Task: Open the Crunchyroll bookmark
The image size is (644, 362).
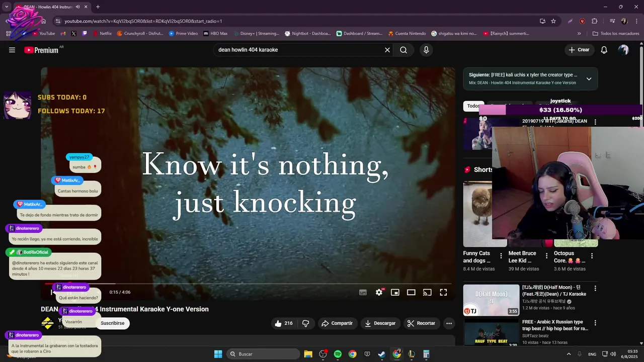Action: (140, 34)
